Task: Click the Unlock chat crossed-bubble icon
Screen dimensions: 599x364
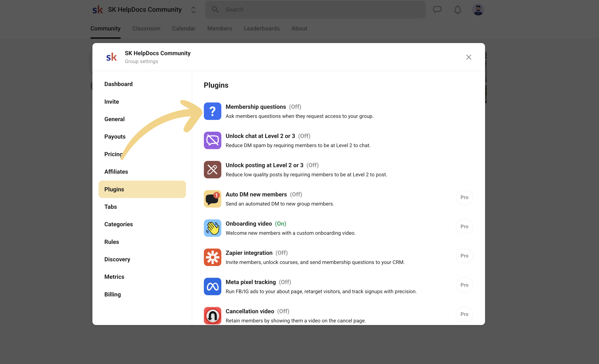Action: tap(212, 140)
